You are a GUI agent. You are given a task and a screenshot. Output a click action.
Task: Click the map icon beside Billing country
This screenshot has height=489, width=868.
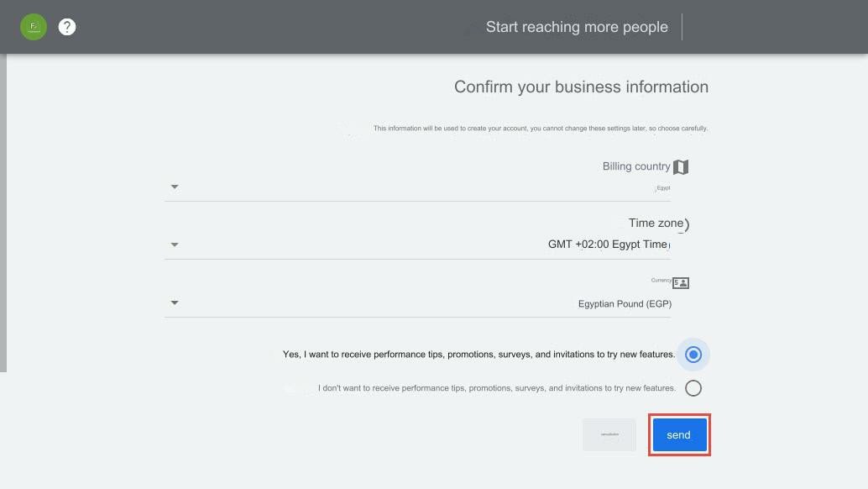(680, 166)
